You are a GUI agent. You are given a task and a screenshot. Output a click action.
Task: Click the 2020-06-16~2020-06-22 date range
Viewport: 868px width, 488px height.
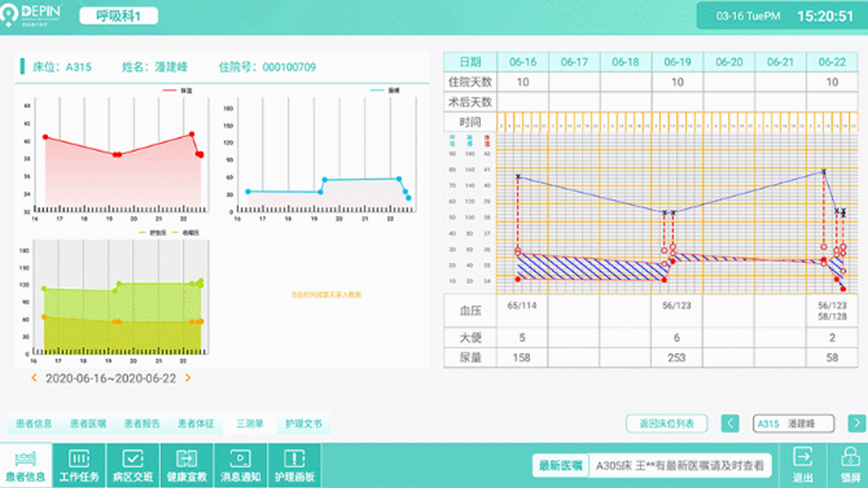coord(111,378)
